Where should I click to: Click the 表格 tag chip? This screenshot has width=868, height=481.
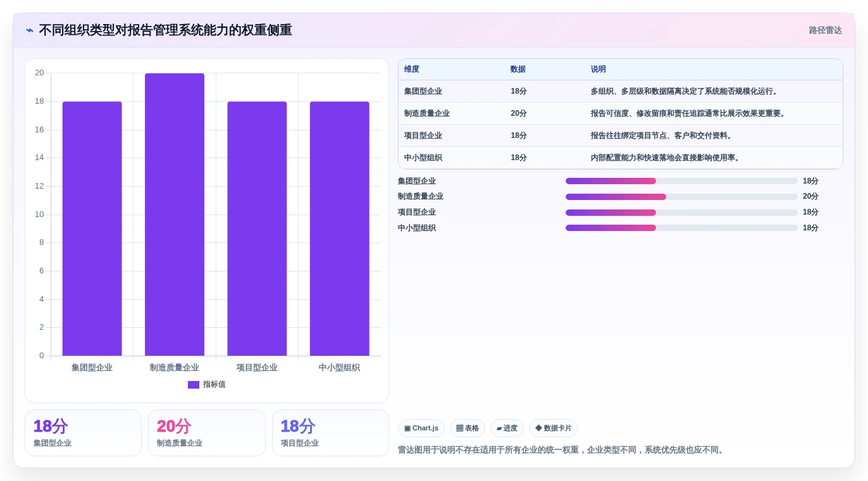click(468, 428)
